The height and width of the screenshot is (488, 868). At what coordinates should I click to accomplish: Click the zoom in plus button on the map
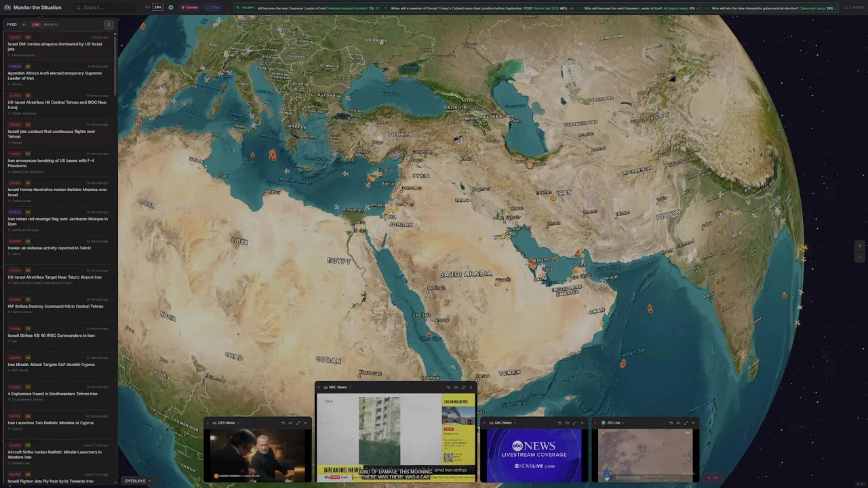(x=860, y=246)
